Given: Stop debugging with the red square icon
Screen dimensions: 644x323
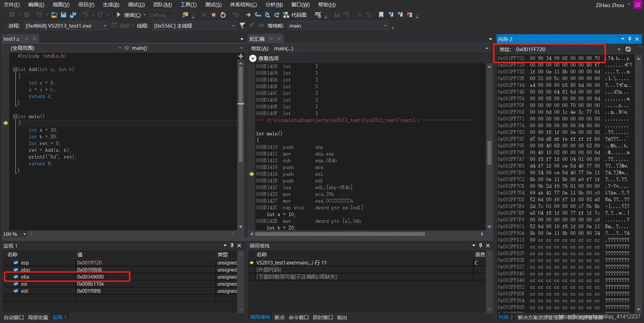Looking at the screenshot, I should 213,15.
